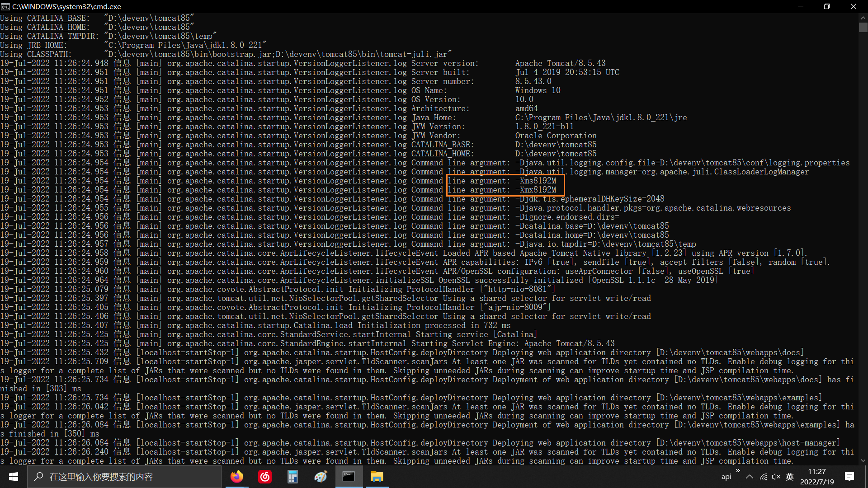
Task: Open the Windows Start menu
Action: [13, 477]
